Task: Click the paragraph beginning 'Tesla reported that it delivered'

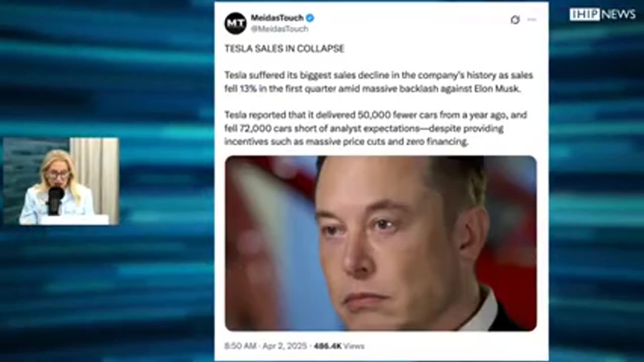Action: click(376, 128)
